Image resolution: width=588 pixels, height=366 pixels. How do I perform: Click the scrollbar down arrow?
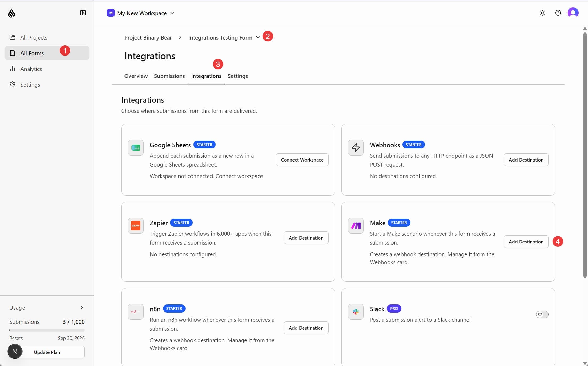pyautogui.click(x=585, y=363)
